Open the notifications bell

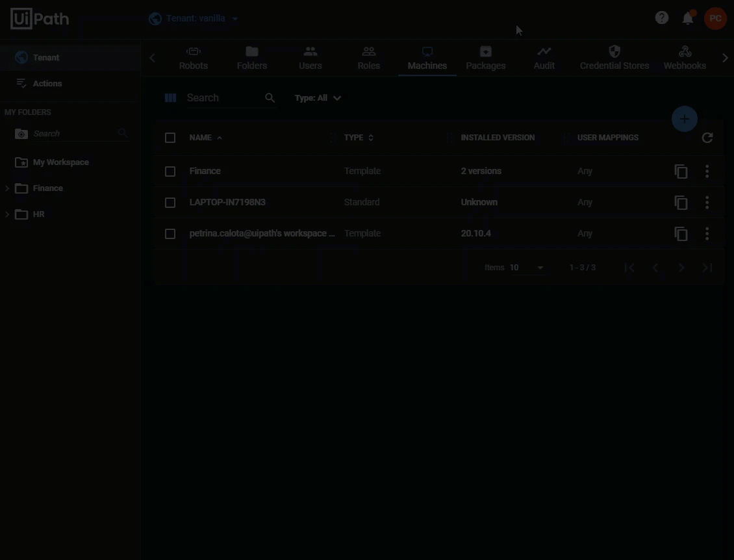[x=688, y=18]
